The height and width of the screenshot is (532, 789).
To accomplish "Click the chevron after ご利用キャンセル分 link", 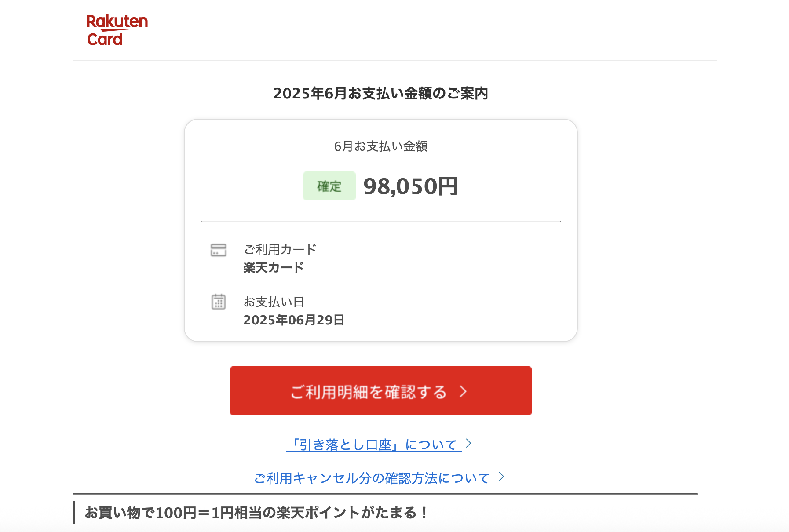I will pyautogui.click(x=501, y=477).
